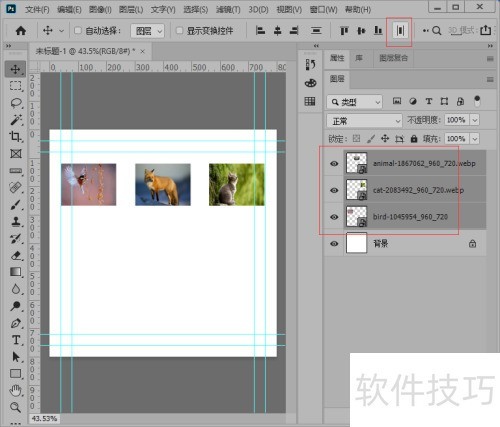
Task: Close the untitled-1 document tab
Action: [143, 51]
